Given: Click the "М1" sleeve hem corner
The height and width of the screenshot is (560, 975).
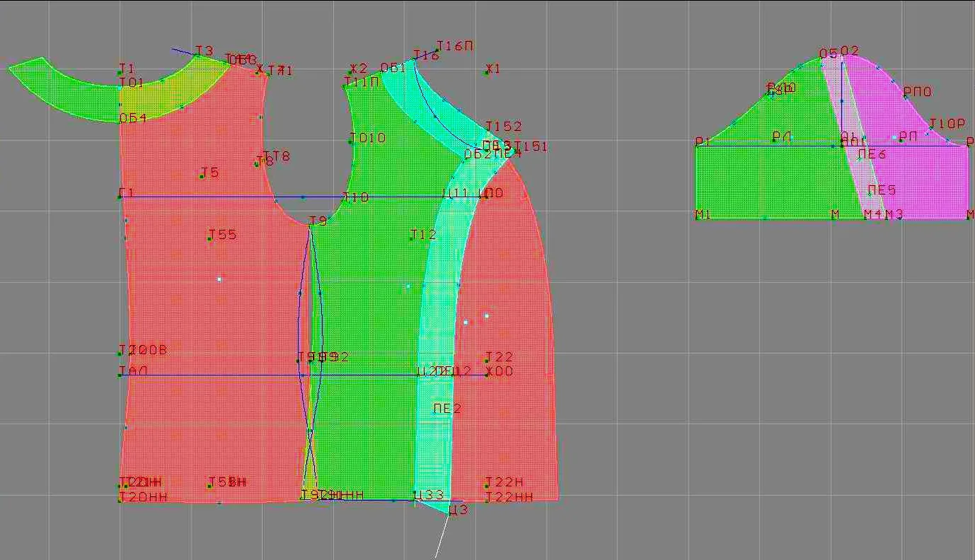Looking at the screenshot, I should (703, 214).
